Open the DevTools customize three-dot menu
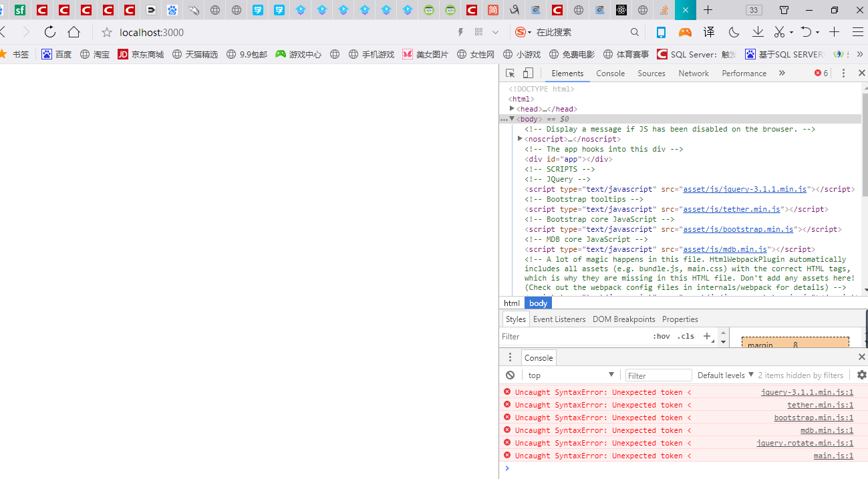868x479 pixels. pos(843,73)
